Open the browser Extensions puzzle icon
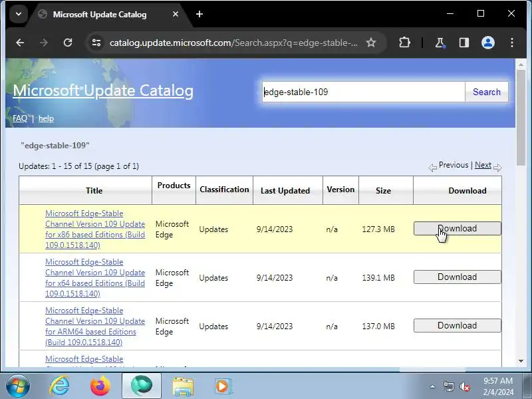The image size is (532, 399). (404, 43)
